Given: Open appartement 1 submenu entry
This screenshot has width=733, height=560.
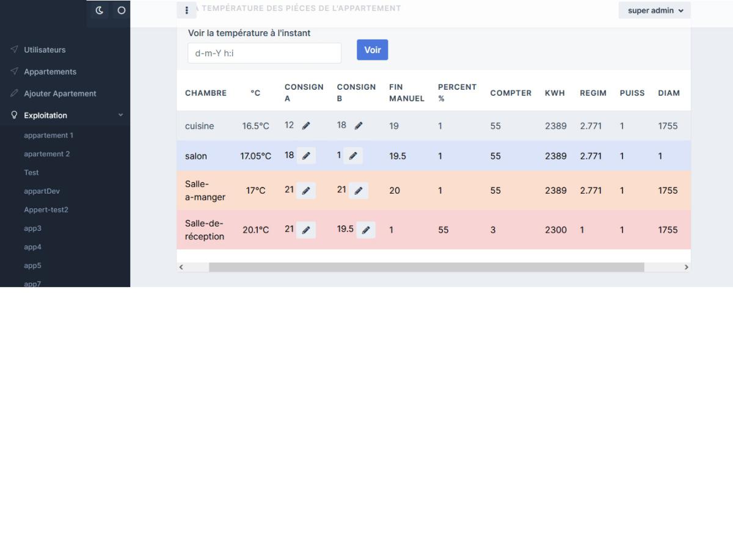Looking at the screenshot, I should coord(48,135).
